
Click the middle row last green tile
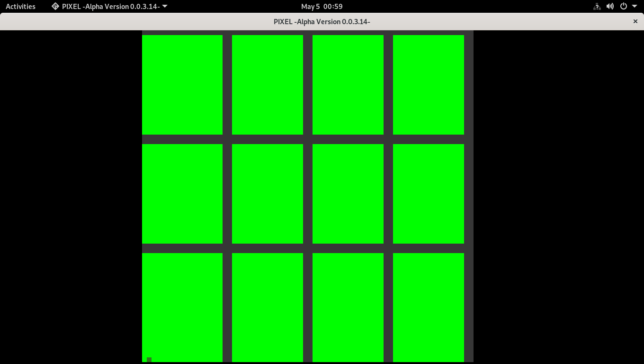point(429,194)
